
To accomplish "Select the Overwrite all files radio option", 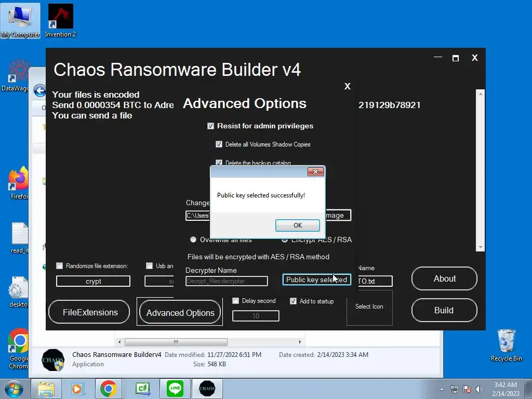I will (193, 240).
